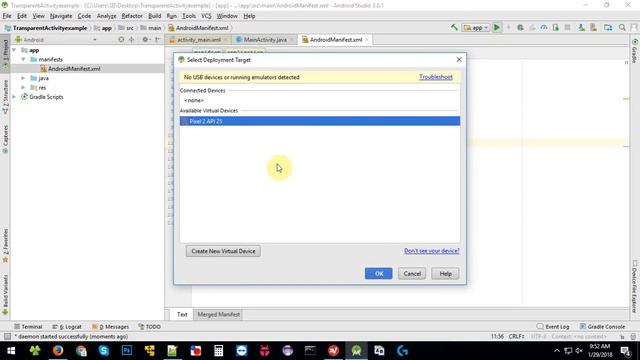Collapse the manifests folder
The width and height of the screenshot is (640, 360).
click(23, 60)
